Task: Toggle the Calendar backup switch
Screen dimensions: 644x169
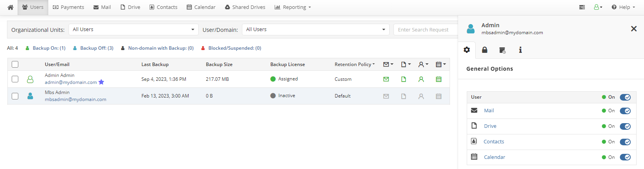Action: [625, 157]
